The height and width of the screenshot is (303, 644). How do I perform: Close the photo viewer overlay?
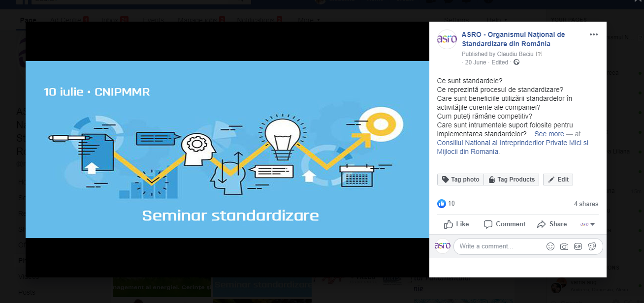pos(638,2)
